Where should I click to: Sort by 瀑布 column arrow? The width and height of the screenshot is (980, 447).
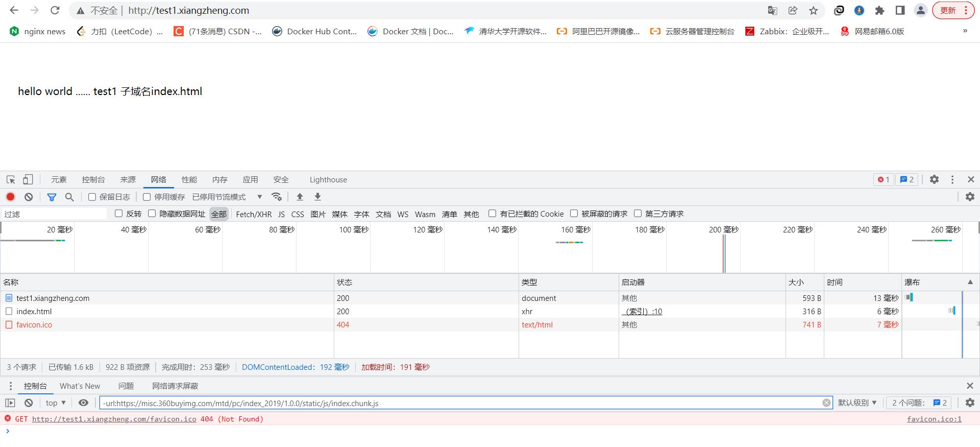pyautogui.click(x=970, y=282)
